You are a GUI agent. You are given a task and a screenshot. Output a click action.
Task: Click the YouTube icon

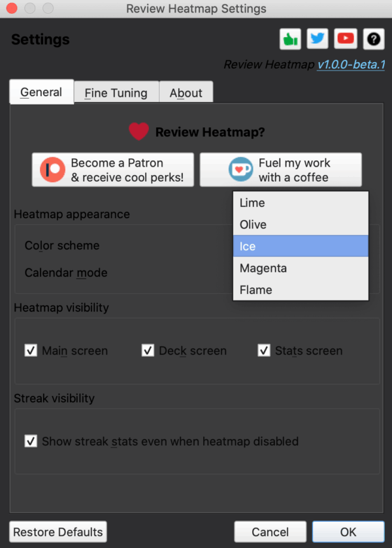click(x=346, y=39)
